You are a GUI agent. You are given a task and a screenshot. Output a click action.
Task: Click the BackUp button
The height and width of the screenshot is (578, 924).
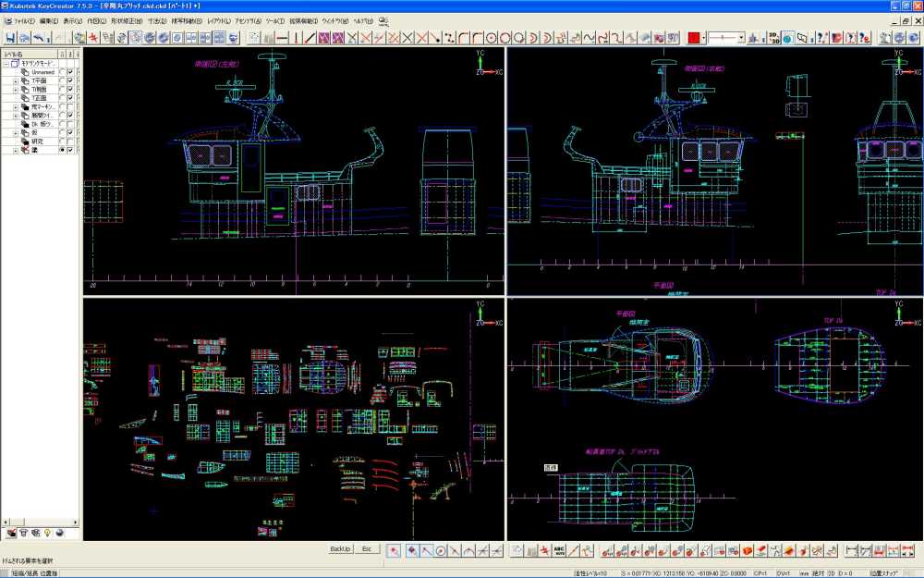[x=340, y=549]
